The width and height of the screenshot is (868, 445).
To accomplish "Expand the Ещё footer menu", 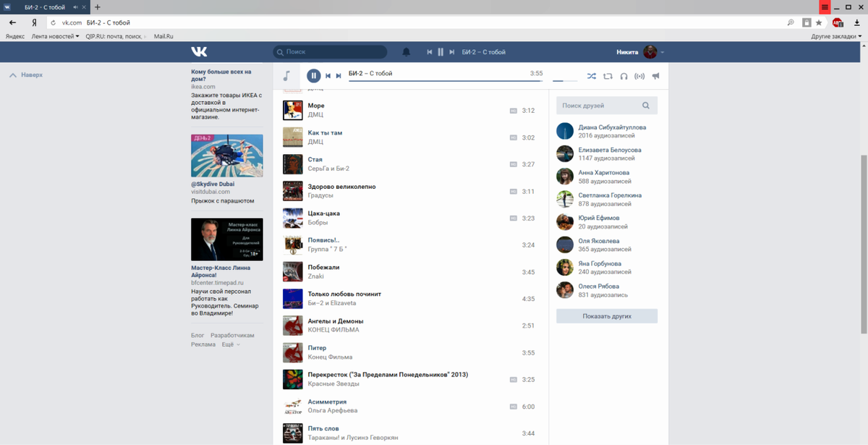I will [231, 344].
